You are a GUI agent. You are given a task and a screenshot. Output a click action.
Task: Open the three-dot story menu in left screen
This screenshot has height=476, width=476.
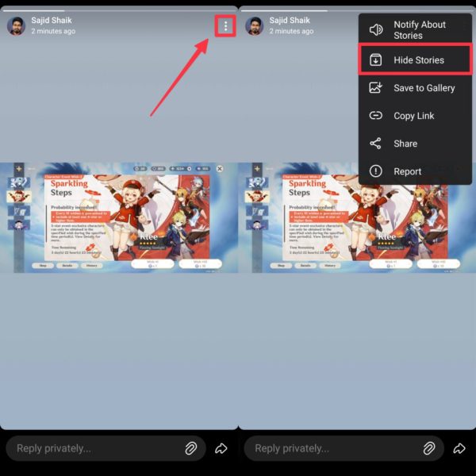point(225,26)
